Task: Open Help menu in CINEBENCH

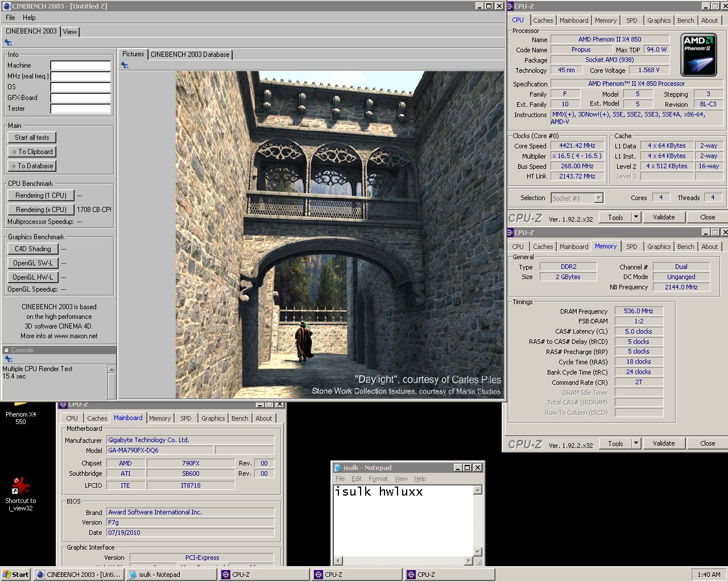Action: (29, 18)
